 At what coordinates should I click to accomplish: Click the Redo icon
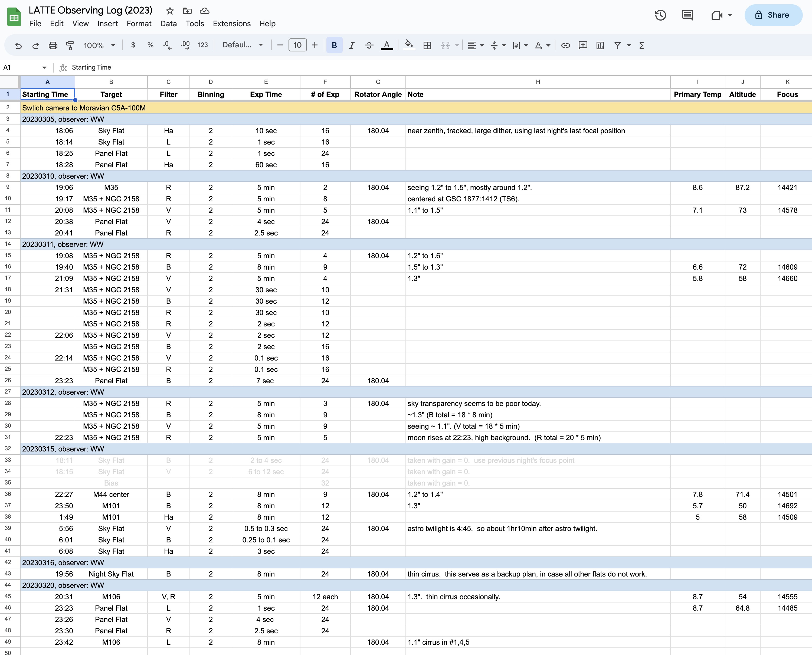[35, 45]
